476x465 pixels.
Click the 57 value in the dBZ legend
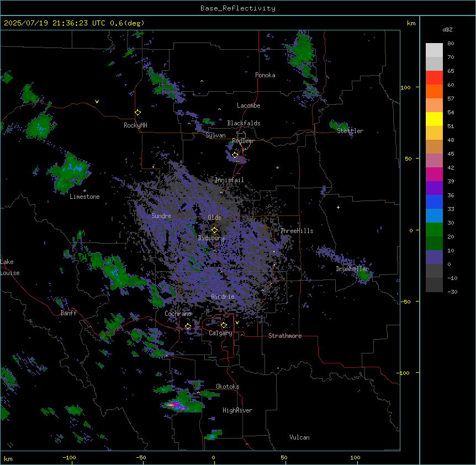pos(451,98)
